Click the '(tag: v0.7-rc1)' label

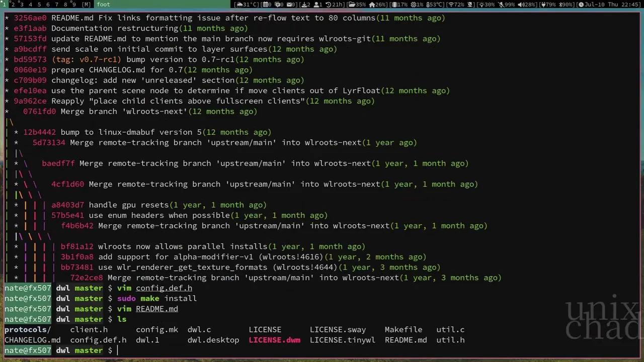tap(86, 59)
